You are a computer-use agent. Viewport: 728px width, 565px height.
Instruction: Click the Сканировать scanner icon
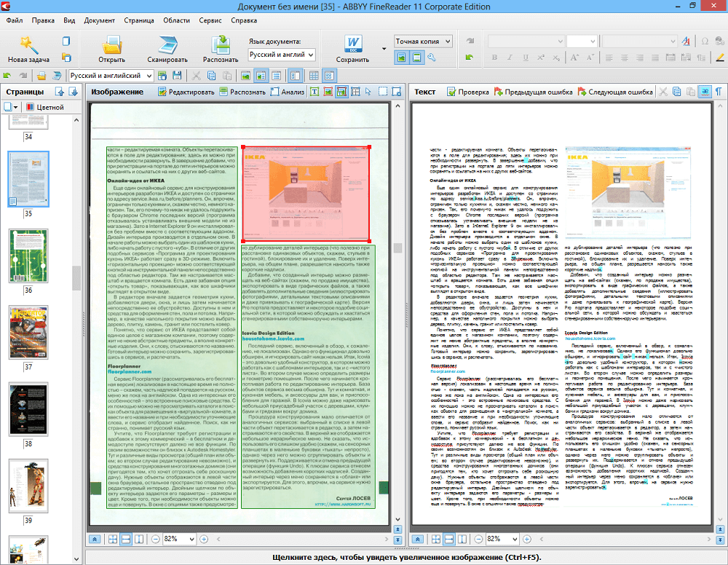click(x=167, y=44)
